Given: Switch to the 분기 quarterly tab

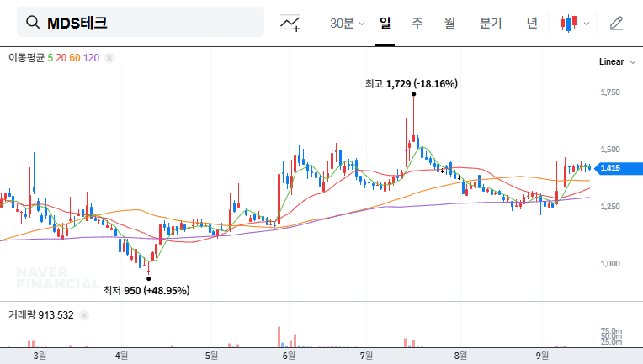Looking at the screenshot, I should (491, 23).
